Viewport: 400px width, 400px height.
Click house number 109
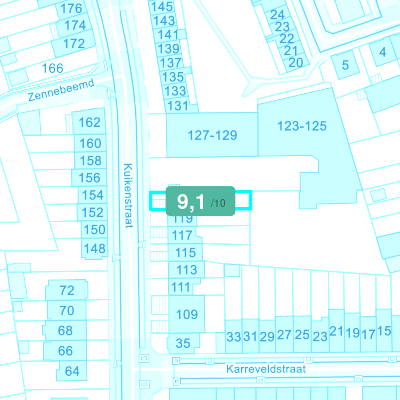click(187, 314)
